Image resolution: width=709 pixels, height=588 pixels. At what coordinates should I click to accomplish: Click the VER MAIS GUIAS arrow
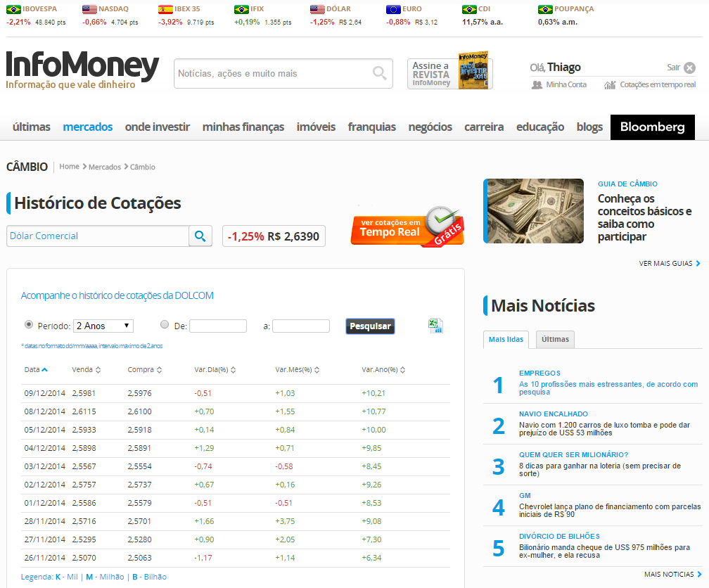click(x=698, y=263)
